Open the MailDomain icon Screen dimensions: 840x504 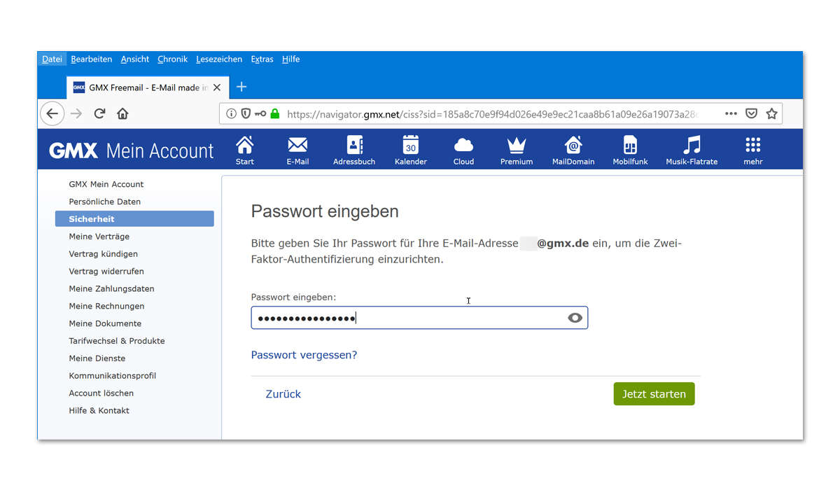[573, 145]
